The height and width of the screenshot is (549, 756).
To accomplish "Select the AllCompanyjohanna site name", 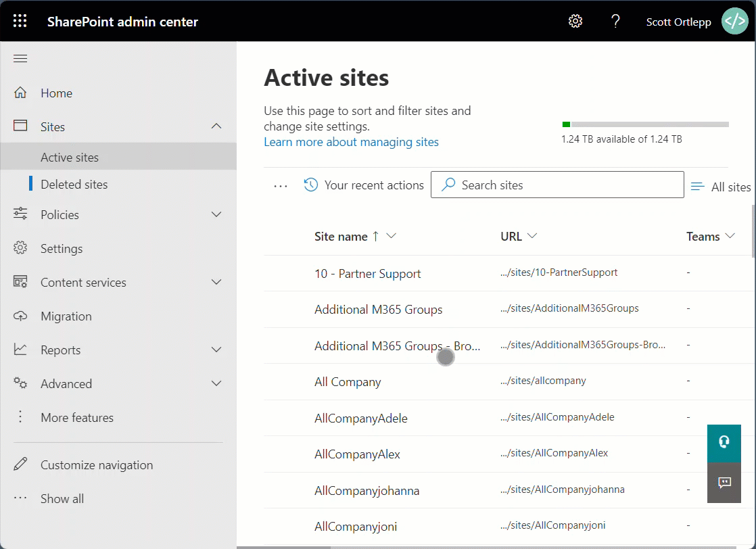I will tap(367, 491).
